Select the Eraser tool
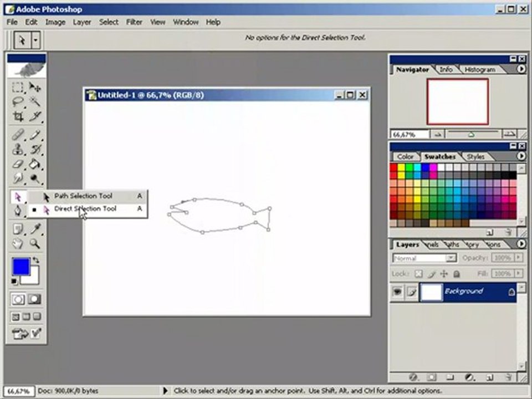This screenshot has height=399, width=532. pos(18,164)
